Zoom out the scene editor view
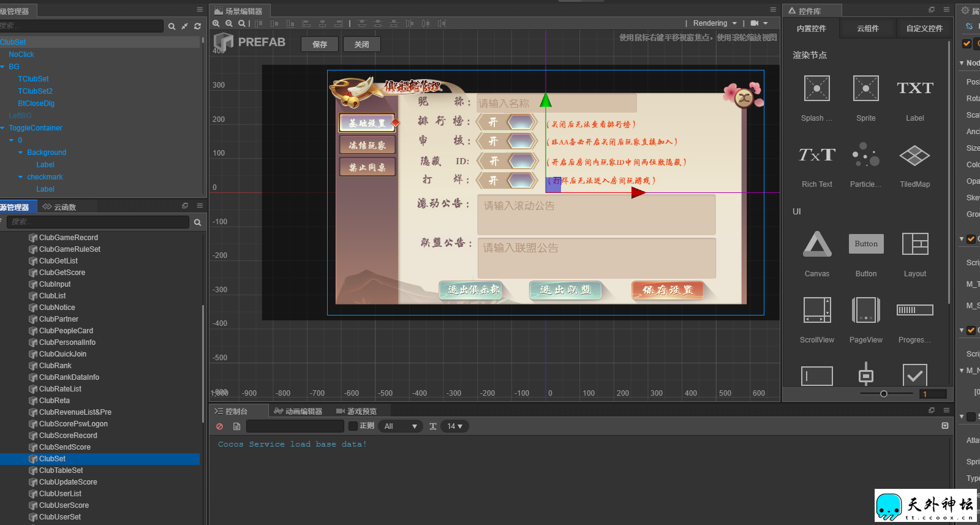 229,23
